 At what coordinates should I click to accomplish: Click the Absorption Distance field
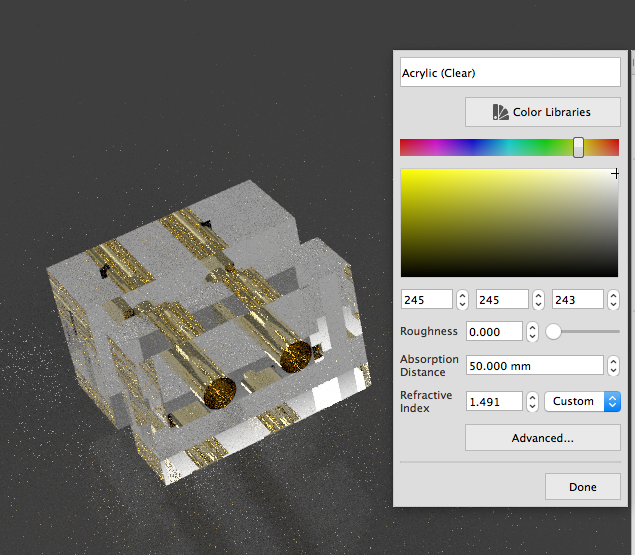pos(535,365)
